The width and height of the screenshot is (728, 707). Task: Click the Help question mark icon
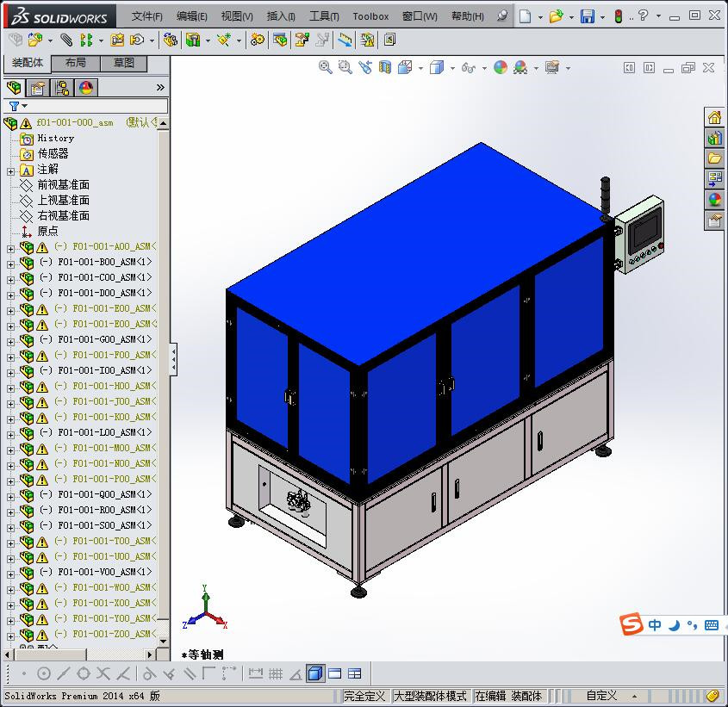pyautogui.click(x=643, y=16)
